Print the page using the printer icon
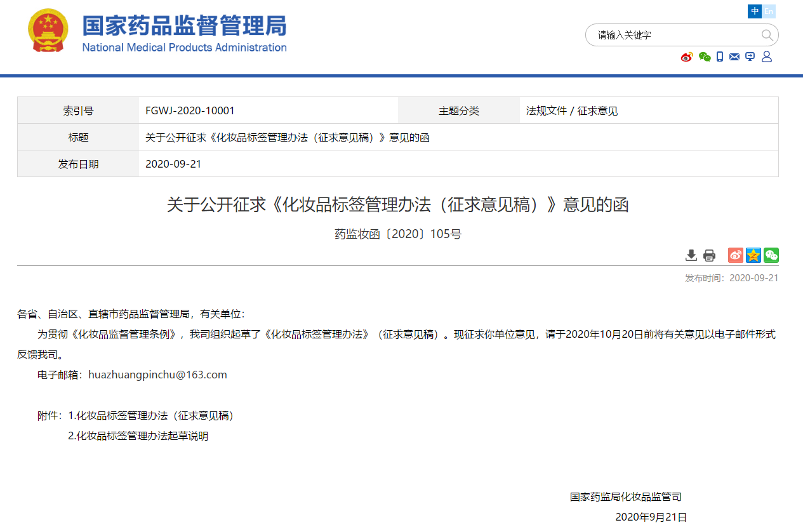Image resolution: width=803 pixels, height=532 pixels. 709,255
